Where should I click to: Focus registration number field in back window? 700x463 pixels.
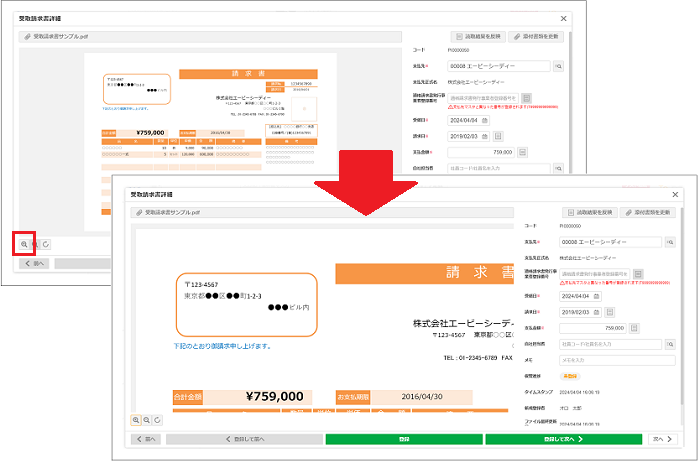tap(483, 98)
